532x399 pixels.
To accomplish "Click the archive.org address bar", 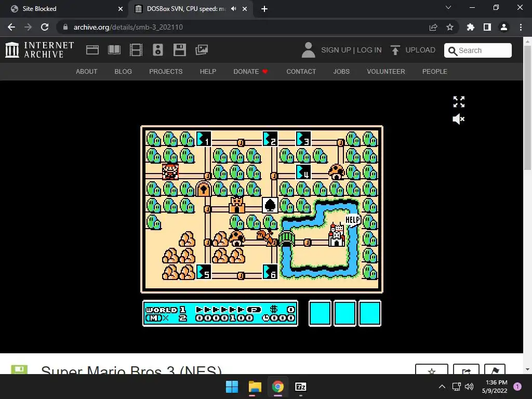I will [x=244, y=27].
